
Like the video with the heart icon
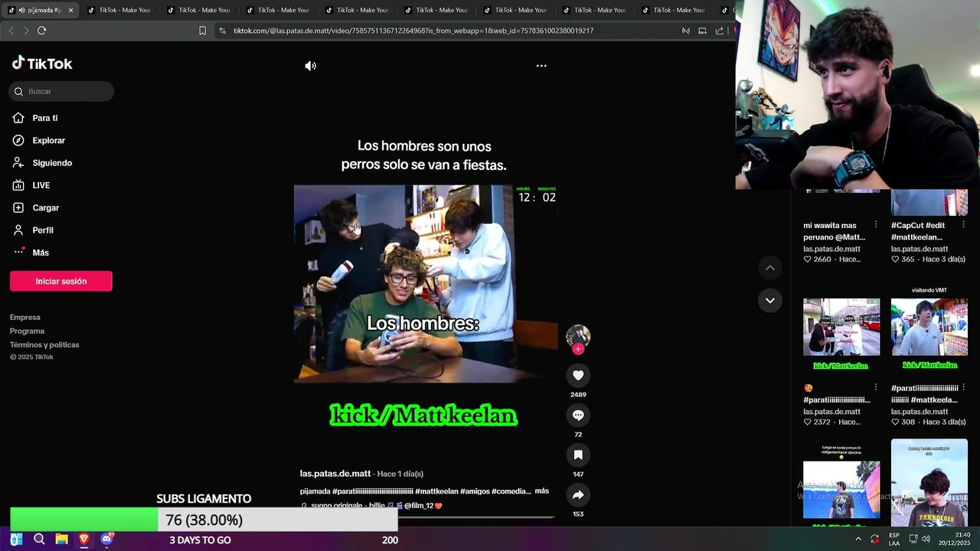(578, 375)
